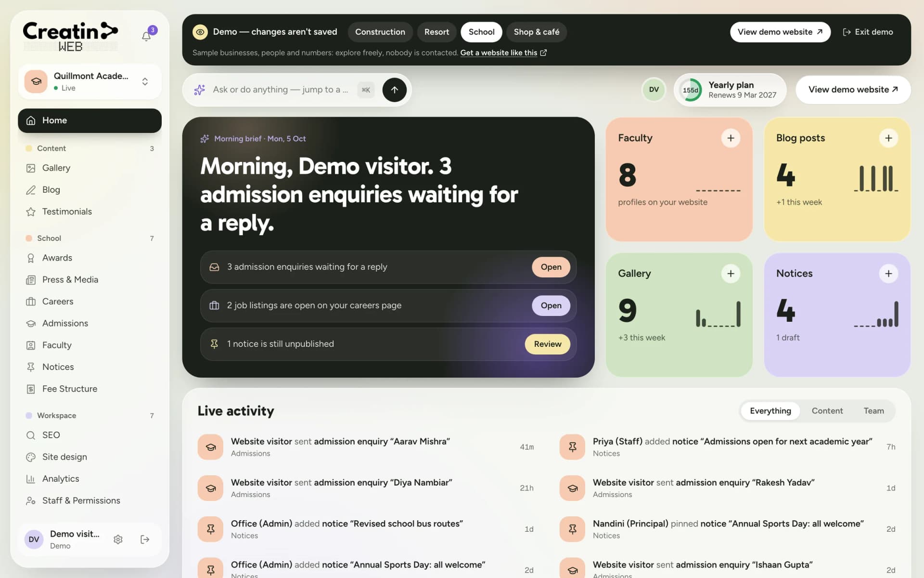Click the ⌘K shortcut badge
924x578 pixels.
(366, 90)
